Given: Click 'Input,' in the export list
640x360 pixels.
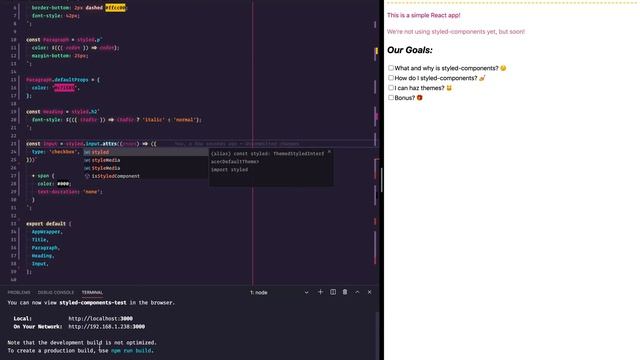Looking at the screenshot, I should click(x=40, y=264).
